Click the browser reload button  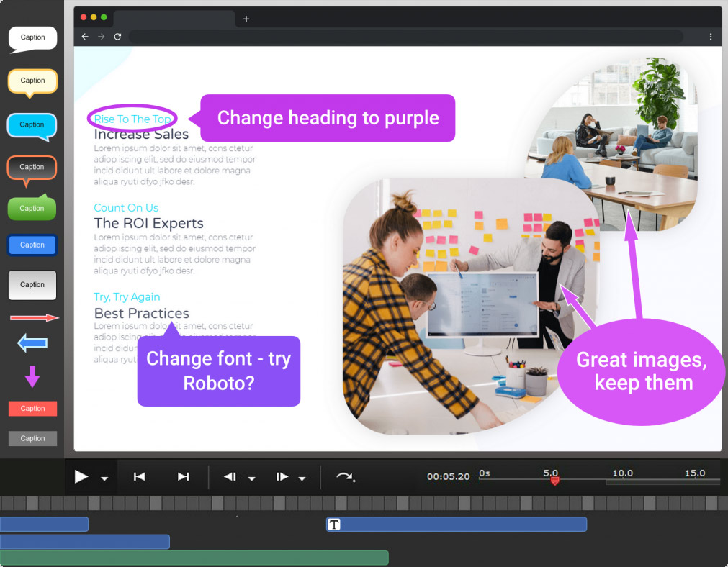pyautogui.click(x=117, y=36)
